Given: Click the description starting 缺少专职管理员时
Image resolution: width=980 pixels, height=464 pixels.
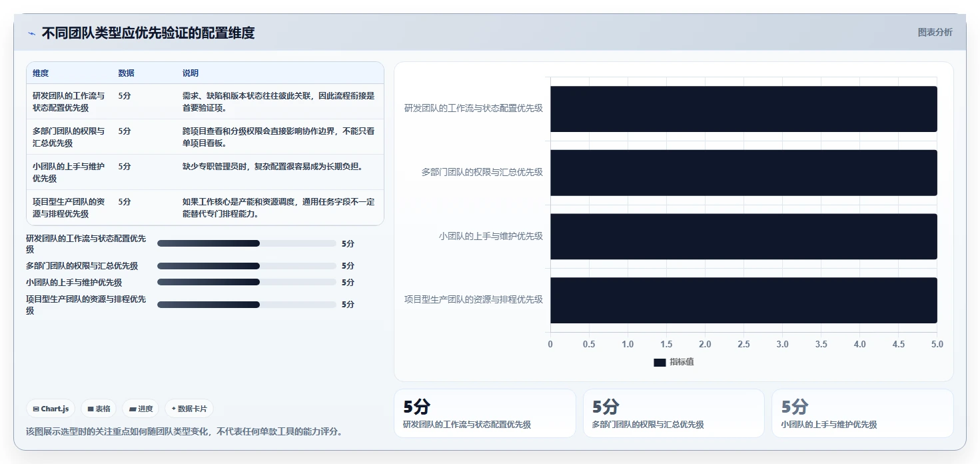Looking at the screenshot, I should pyautogui.click(x=273, y=167).
